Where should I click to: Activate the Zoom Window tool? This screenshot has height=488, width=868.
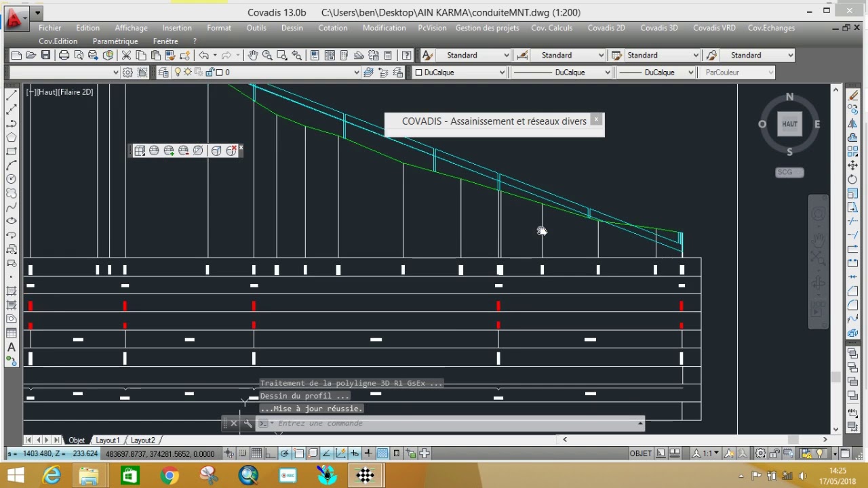tap(282, 56)
